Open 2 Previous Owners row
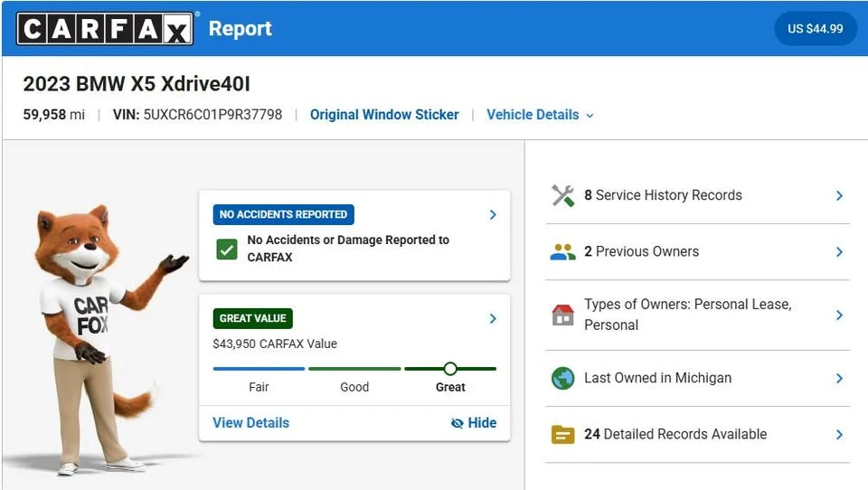868x490 pixels. (x=697, y=252)
